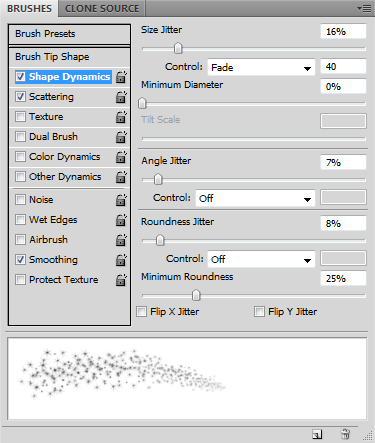This screenshot has width=375, height=443.
Task: Open the Size Jitter Control Fade dropdown
Action: click(x=261, y=67)
